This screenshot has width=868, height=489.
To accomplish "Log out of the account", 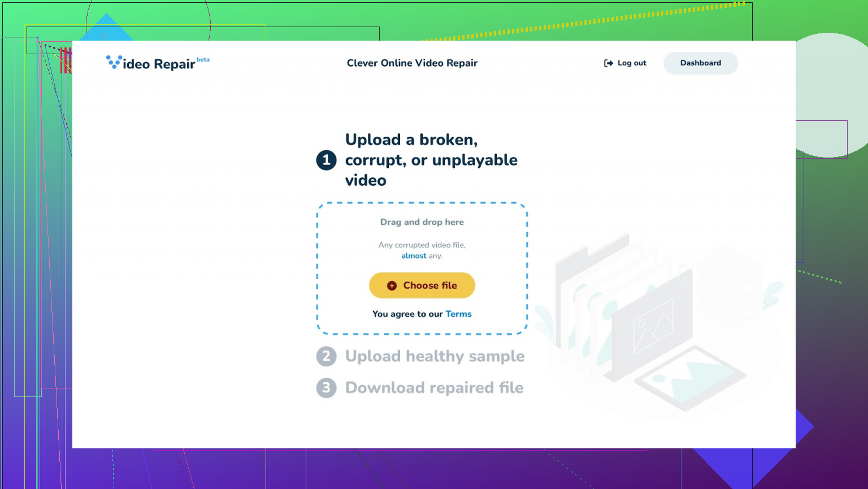I will [x=625, y=63].
